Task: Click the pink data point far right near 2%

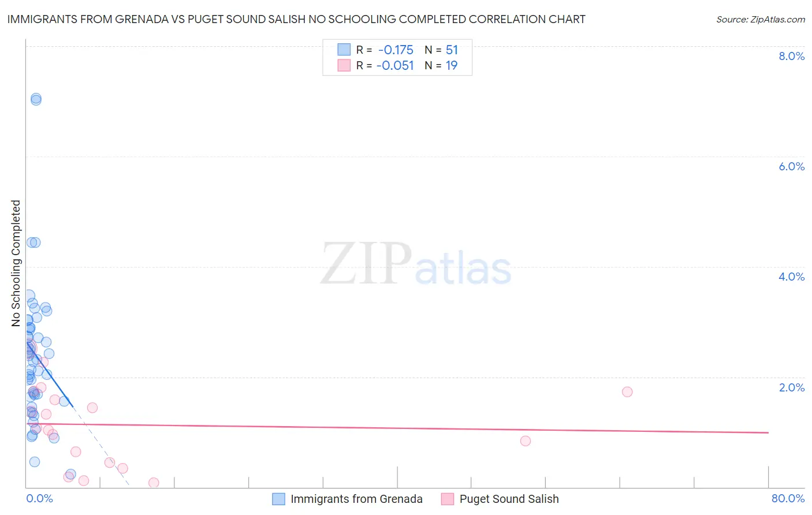Action: pyautogui.click(x=627, y=391)
